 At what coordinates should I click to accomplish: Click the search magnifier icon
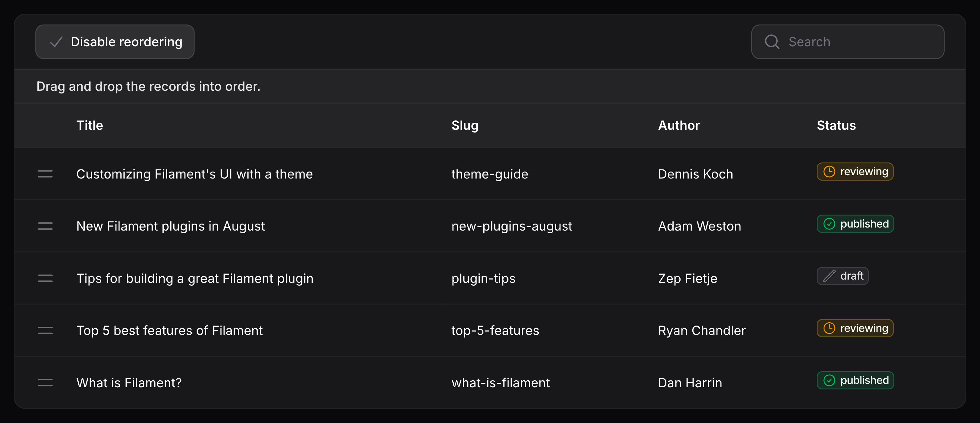click(772, 42)
